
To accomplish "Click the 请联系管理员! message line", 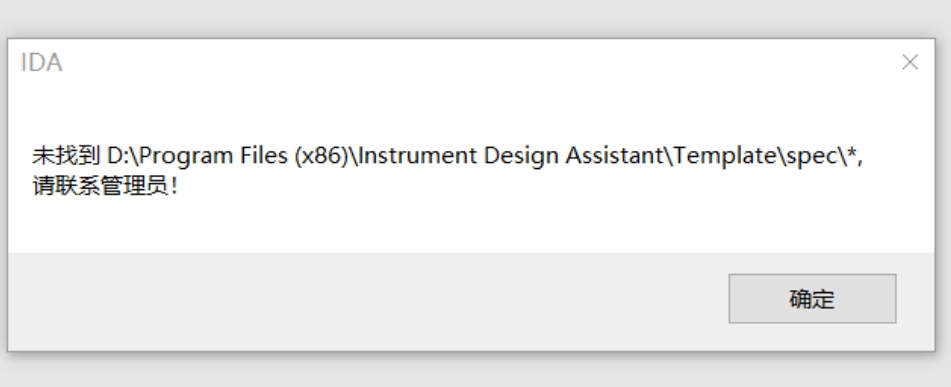I will click(x=106, y=186).
